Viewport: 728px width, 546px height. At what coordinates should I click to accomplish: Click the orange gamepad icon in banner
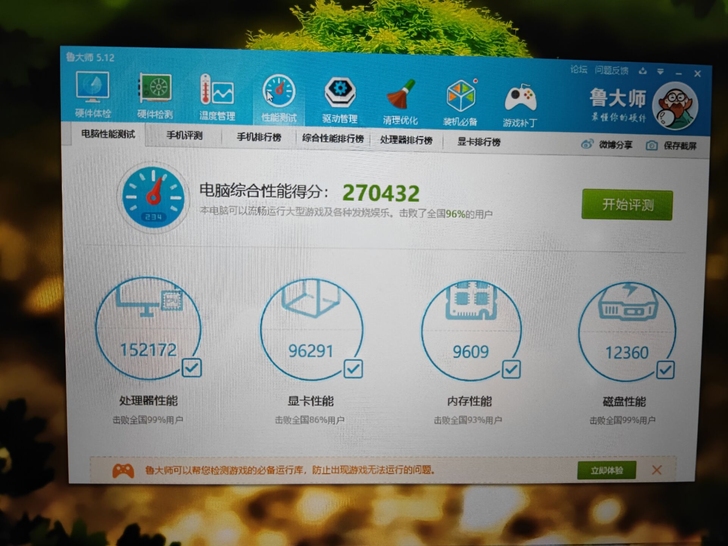coord(124,470)
